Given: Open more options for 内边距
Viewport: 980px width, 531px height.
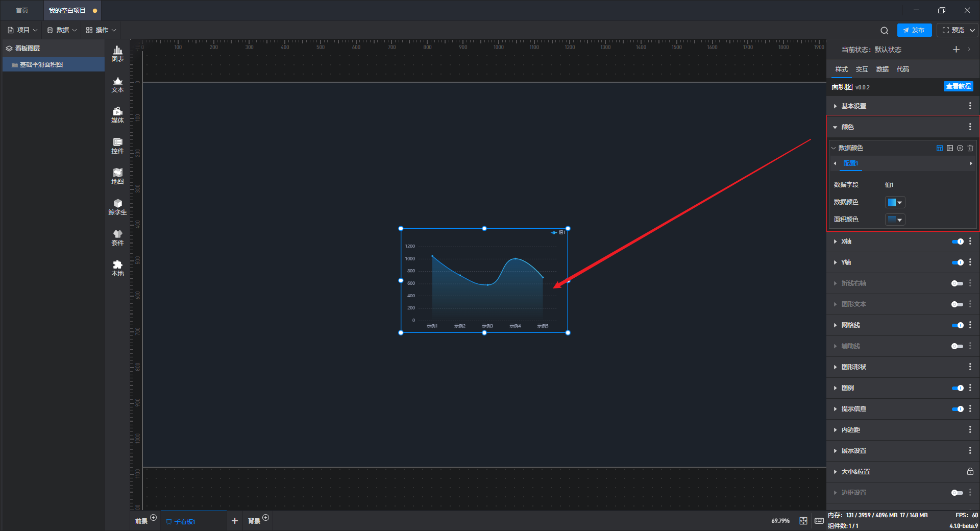Looking at the screenshot, I should (x=970, y=429).
